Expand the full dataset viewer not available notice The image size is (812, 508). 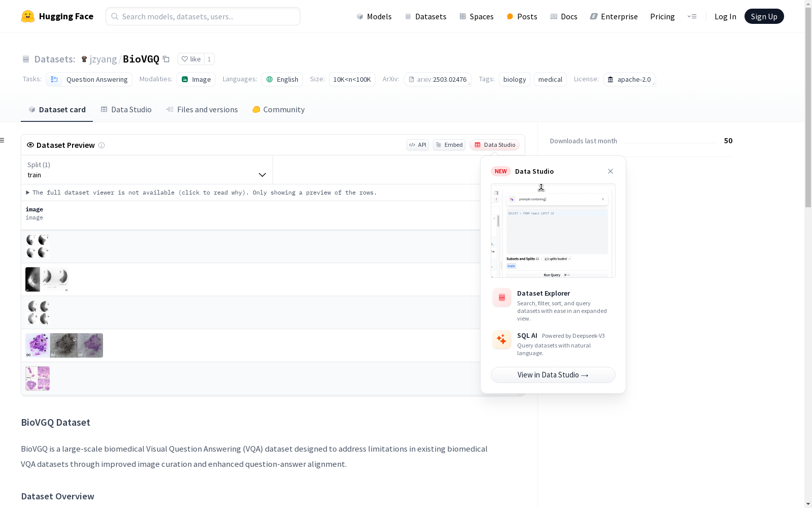coord(201,193)
